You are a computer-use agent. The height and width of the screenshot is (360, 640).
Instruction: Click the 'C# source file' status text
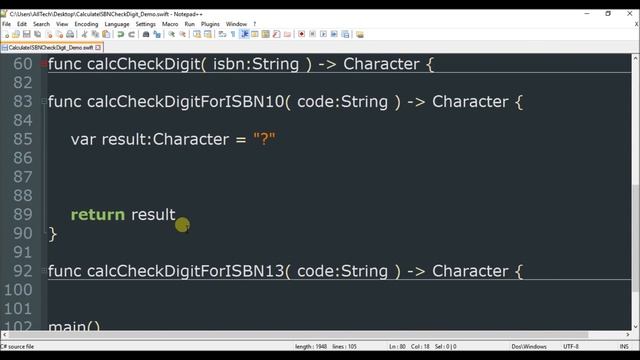point(17,347)
